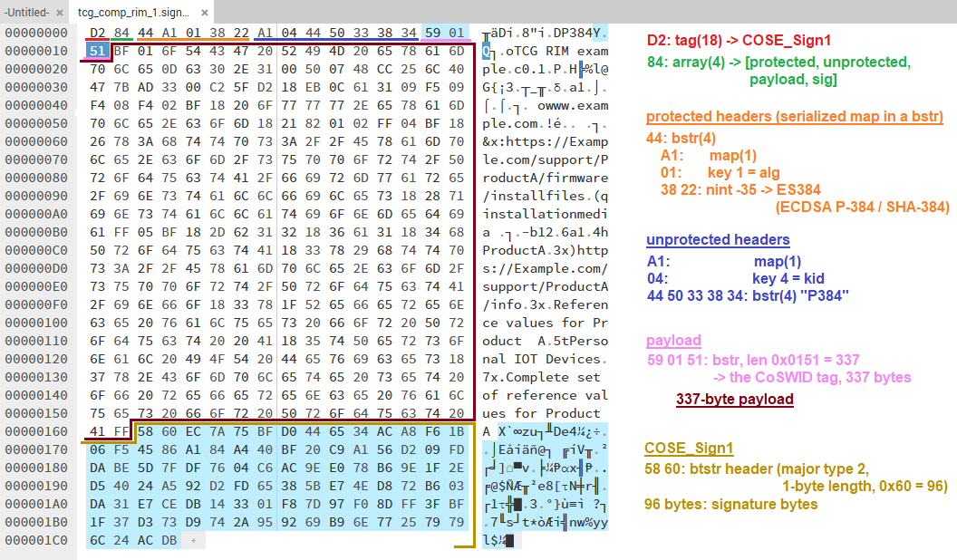Select offset label 000001C0

tap(36, 540)
